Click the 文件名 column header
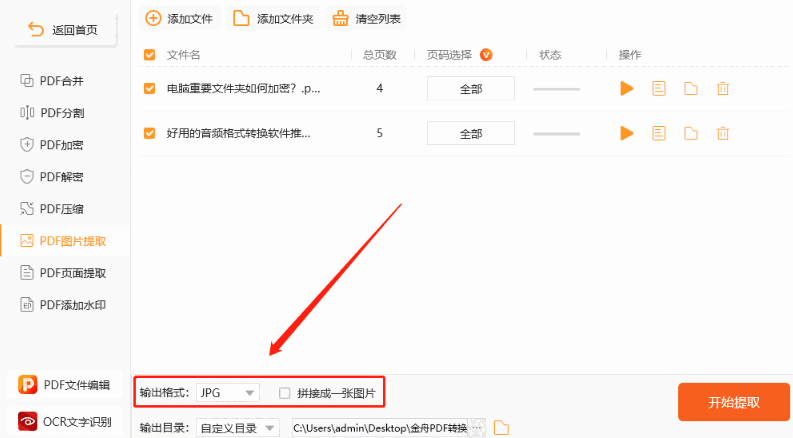The width and height of the screenshot is (793, 438). click(184, 55)
